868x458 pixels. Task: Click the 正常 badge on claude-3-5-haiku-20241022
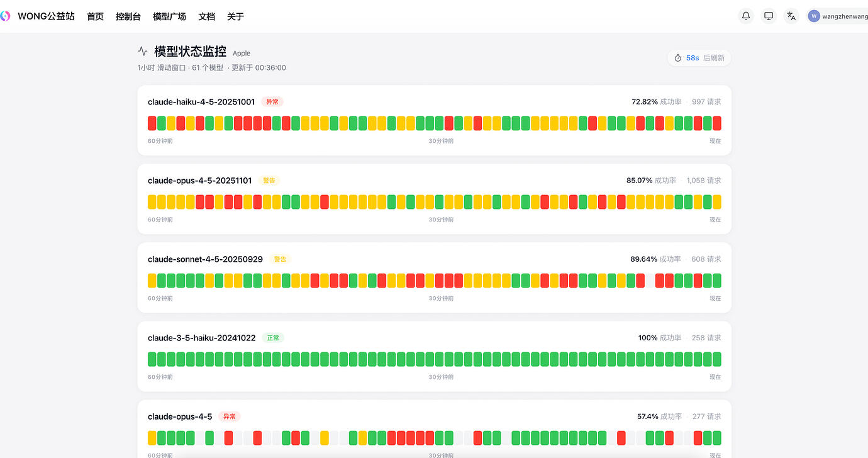[273, 338]
